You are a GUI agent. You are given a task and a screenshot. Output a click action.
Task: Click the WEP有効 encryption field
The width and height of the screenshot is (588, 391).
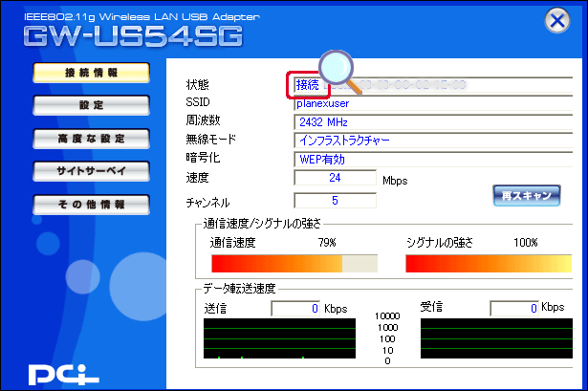pos(433,160)
